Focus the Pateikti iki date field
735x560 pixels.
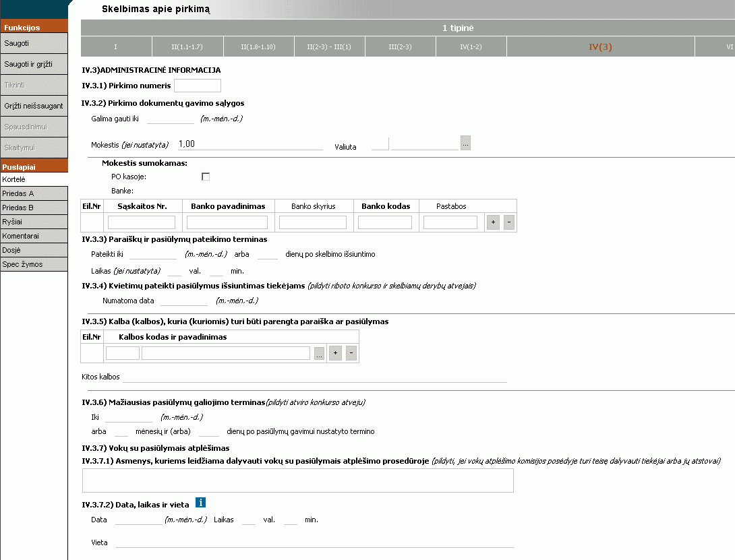point(153,254)
